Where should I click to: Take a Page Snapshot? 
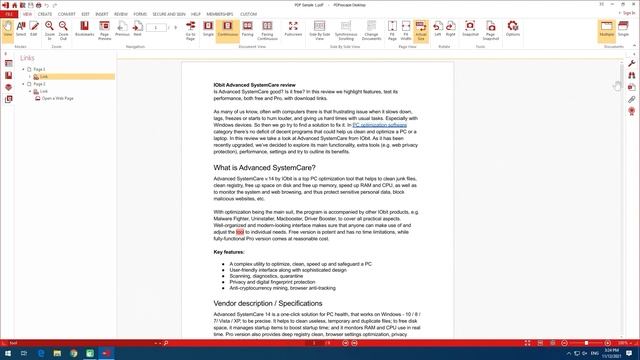(491, 30)
